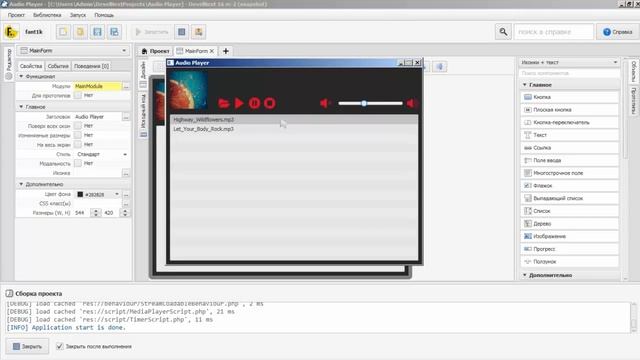
Task: Click the Справка help button
Action: [617, 32]
